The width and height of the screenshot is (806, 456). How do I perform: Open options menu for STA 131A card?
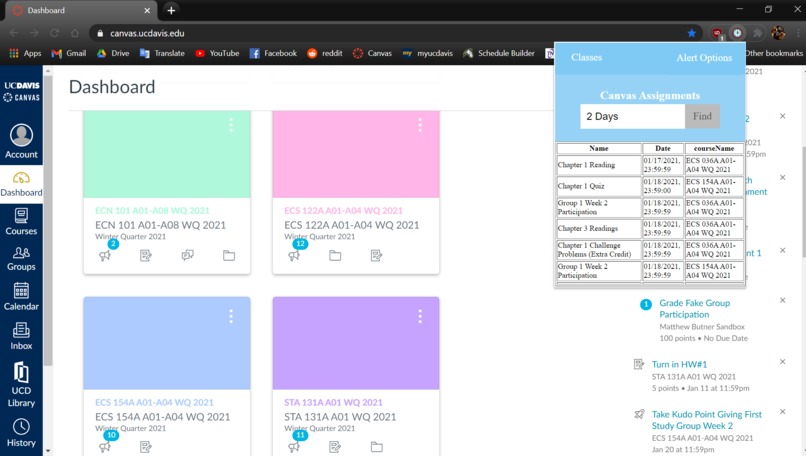[x=420, y=317]
